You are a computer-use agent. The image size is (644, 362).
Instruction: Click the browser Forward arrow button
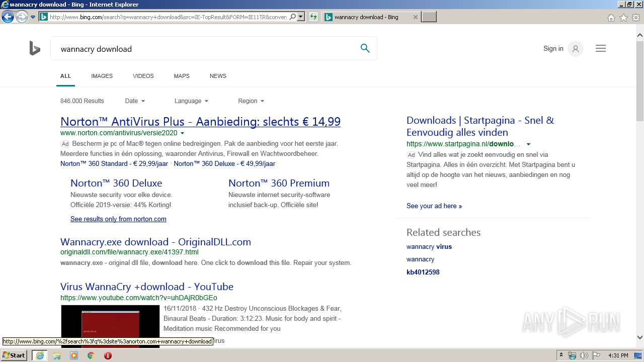pyautogui.click(x=21, y=17)
